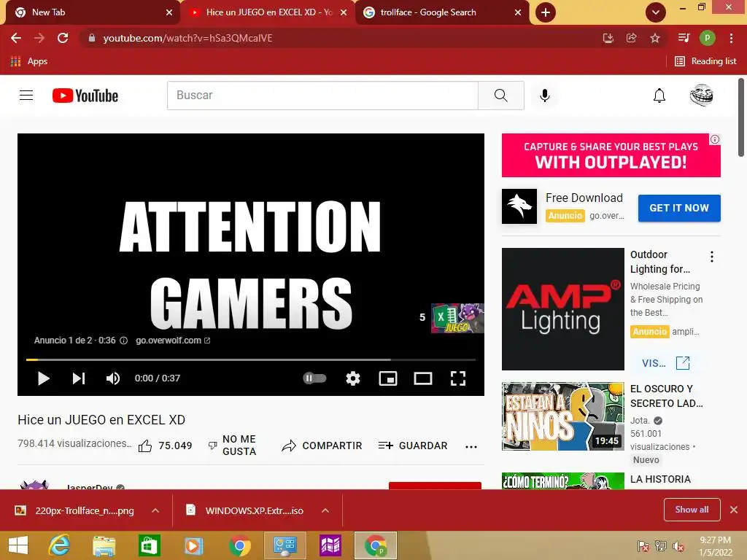Open the ad info icon on the Outplayed banner
747x560 pixels.
click(715, 139)
